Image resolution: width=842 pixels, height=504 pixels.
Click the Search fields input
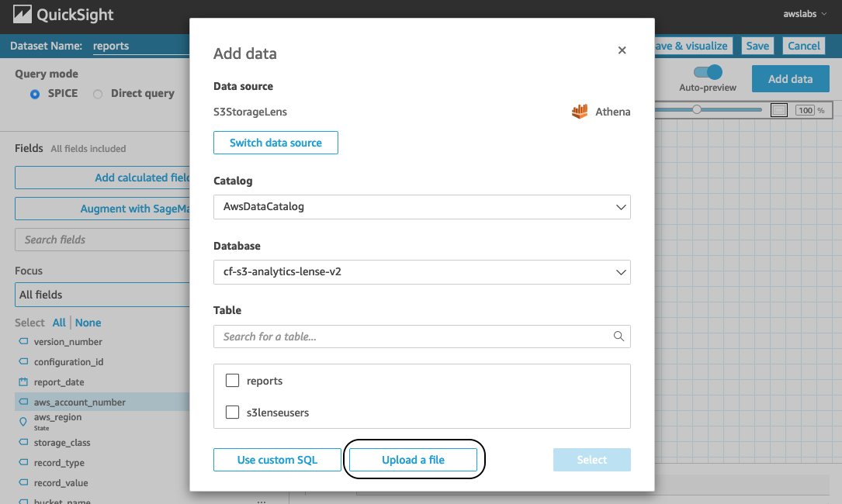click(102, 240)
